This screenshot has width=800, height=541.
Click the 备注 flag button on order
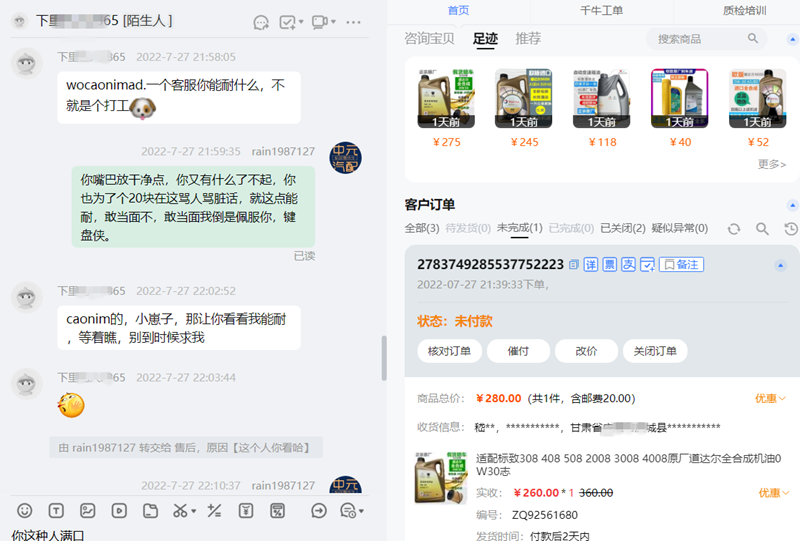point(681,265)
